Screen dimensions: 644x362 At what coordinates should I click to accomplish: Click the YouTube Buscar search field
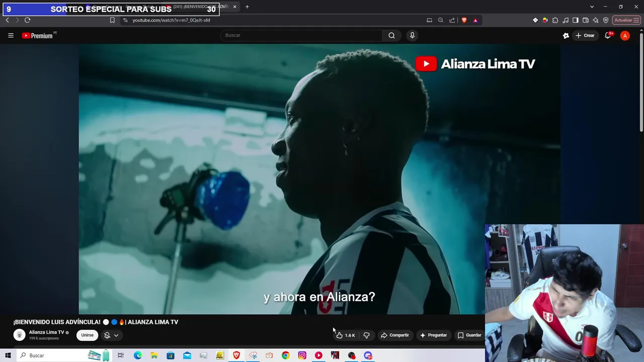301,35
